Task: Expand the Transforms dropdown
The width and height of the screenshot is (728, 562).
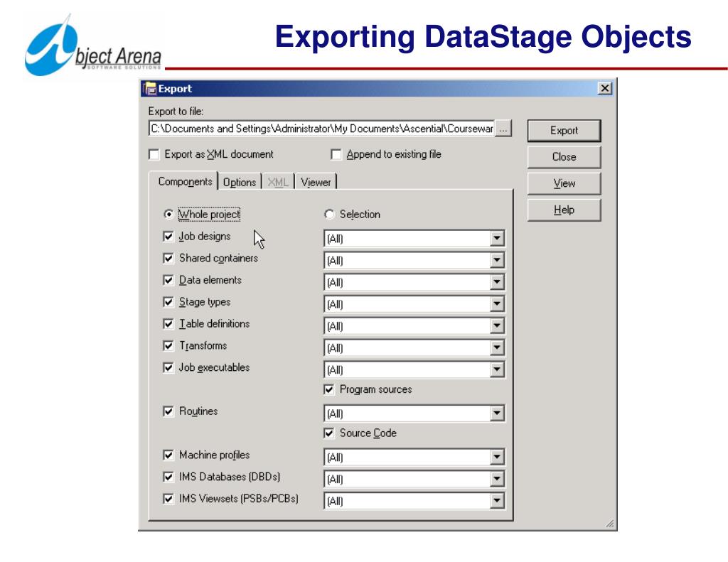Action: pyautogui.click(x=497, y=347)
